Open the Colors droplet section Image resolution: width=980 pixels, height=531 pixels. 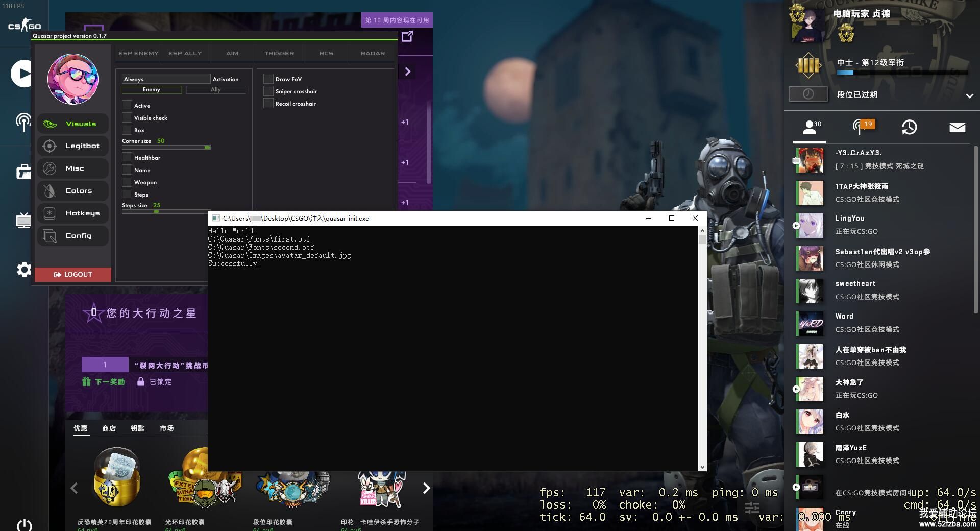pyautogui.click(x=50, y=191)
